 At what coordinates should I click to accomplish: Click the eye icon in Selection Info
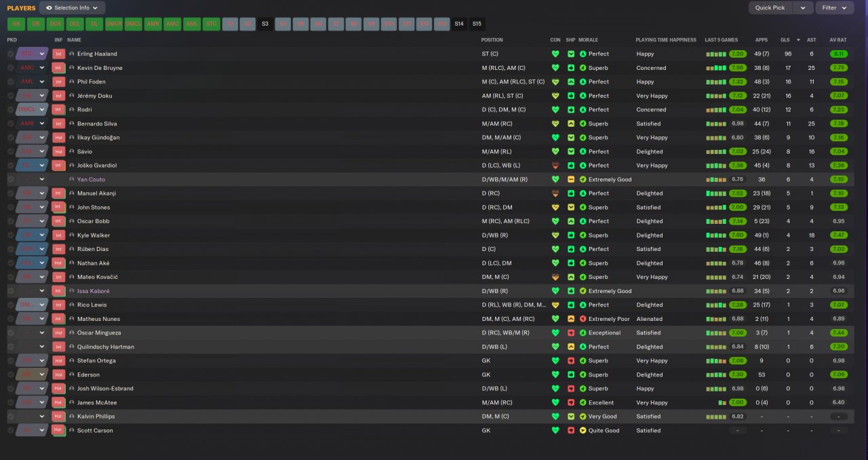tap(49, 8)
